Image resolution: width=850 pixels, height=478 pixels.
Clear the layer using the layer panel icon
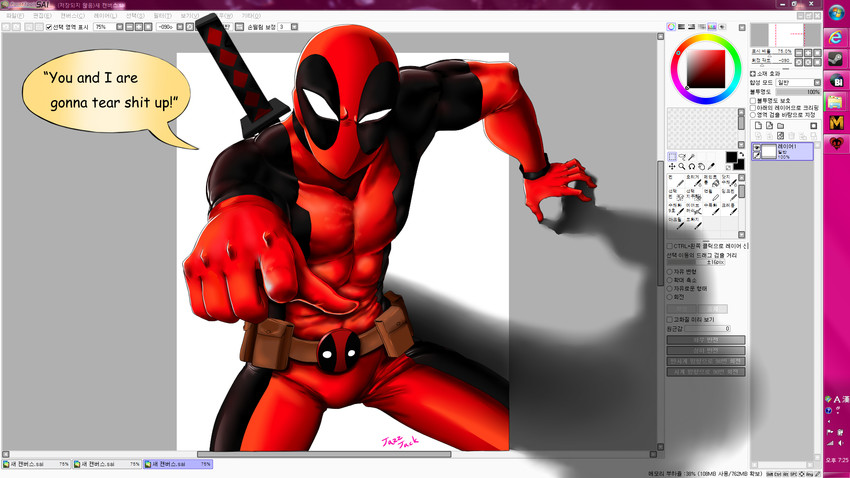coord(780,135)
